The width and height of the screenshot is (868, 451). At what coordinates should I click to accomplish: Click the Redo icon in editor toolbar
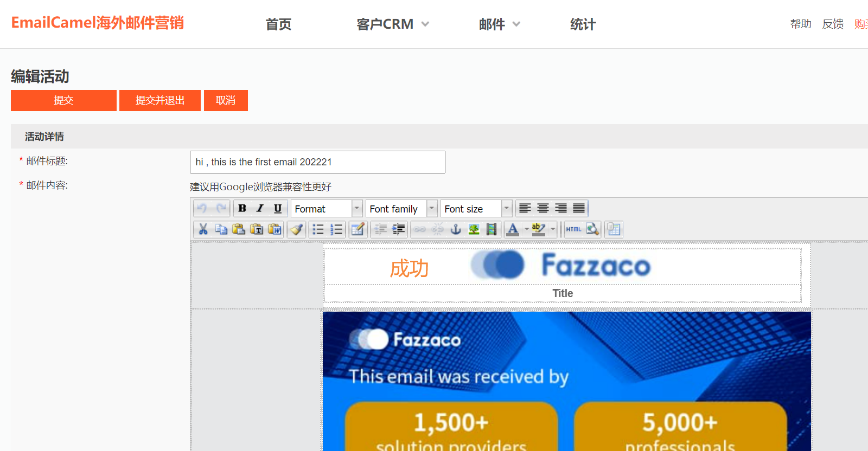click(x=221, y=209)
